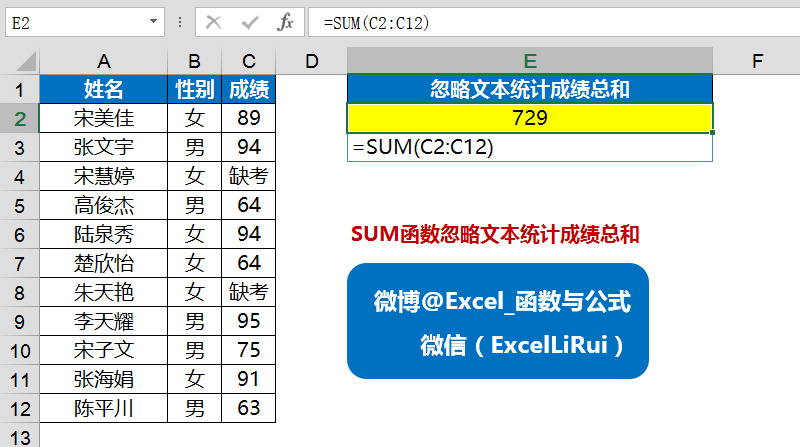Click gender cell in 陈平川 row

194,408
